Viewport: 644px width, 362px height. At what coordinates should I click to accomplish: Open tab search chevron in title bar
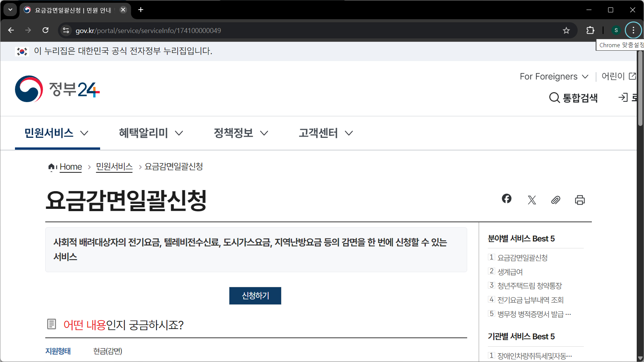click(x=10, y=10)
